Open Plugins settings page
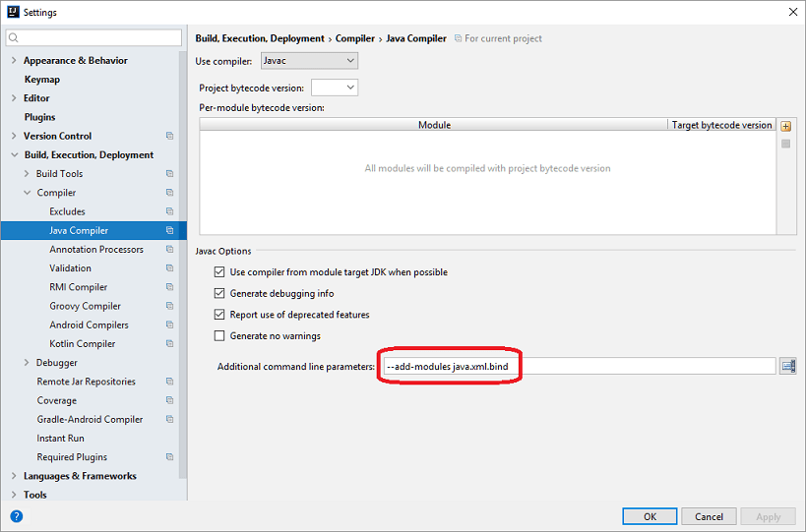This screenshot has width=806, height=532. [x=39, y=117]
